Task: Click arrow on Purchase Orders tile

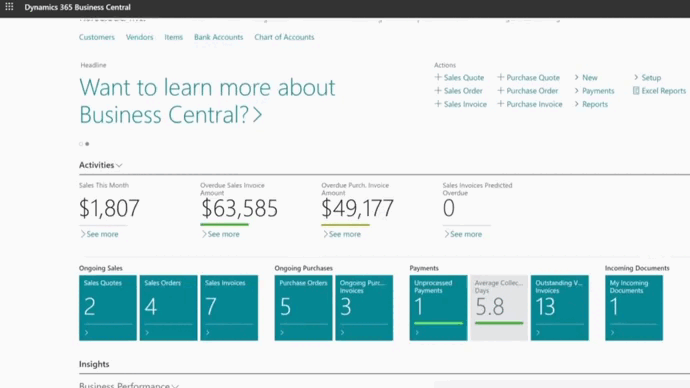Action: (x=282, y=333)
